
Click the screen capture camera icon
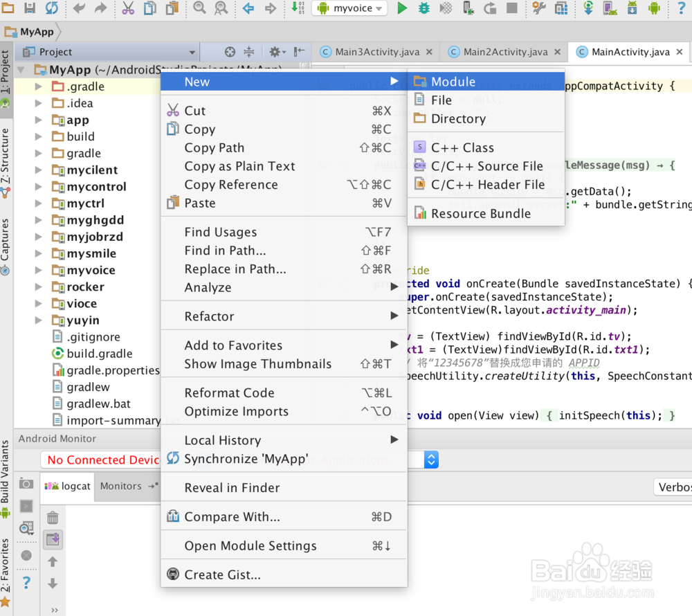26,484
